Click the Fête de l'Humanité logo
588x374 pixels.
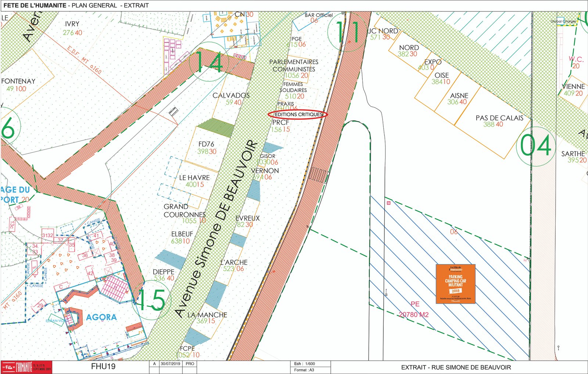(26, 367)
